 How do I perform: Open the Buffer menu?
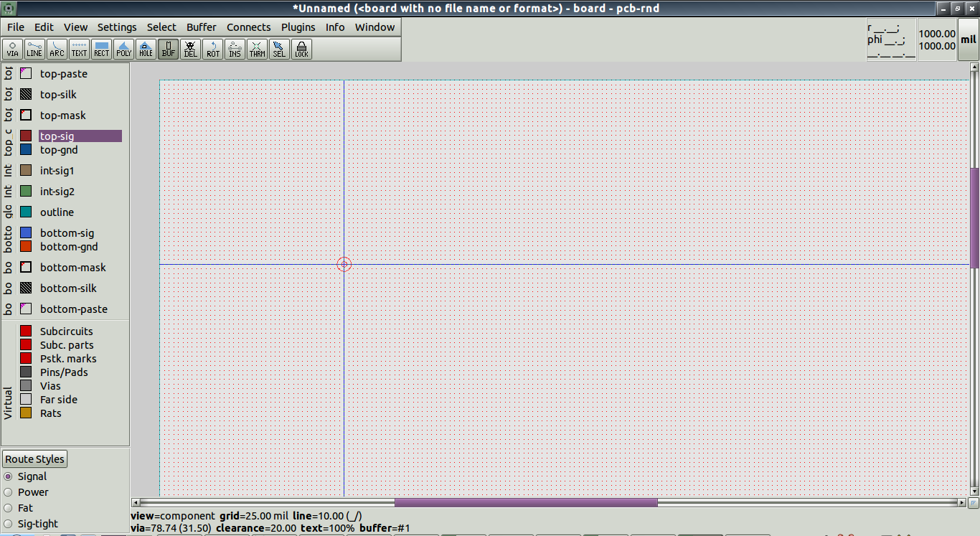202,27
